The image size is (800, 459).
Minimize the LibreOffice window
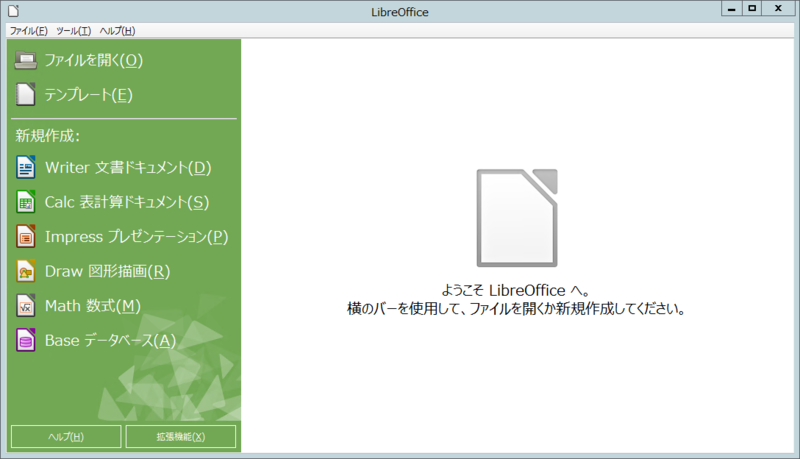[732, 8]
